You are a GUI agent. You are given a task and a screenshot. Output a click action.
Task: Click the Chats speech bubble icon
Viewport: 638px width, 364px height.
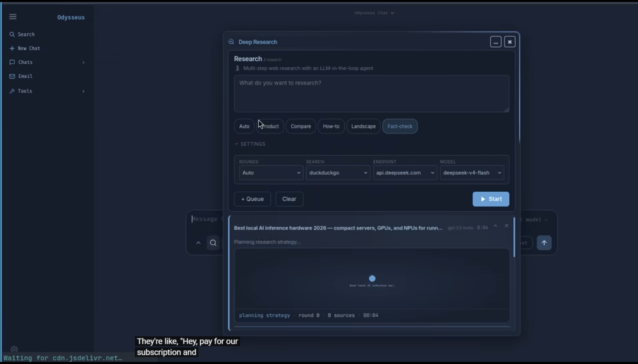(x=12, y=62)
